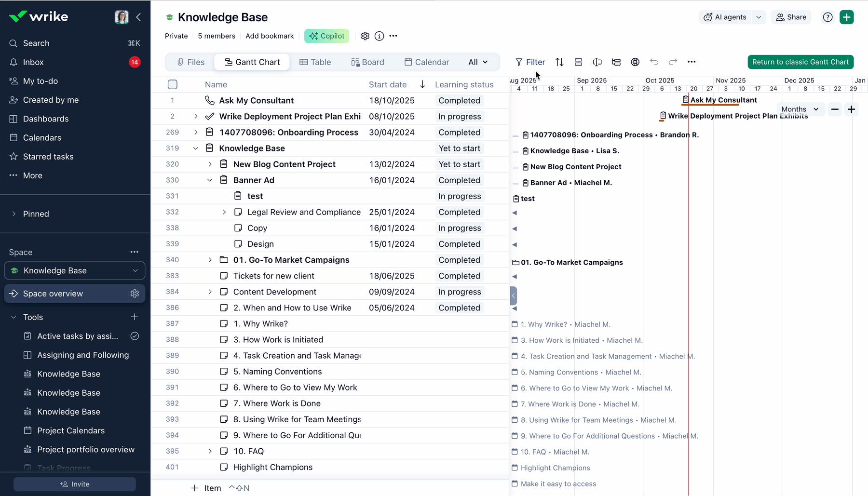Toggle the Design task status box
868x496 pixels.
pyautogui.click(x=238, y=244)
